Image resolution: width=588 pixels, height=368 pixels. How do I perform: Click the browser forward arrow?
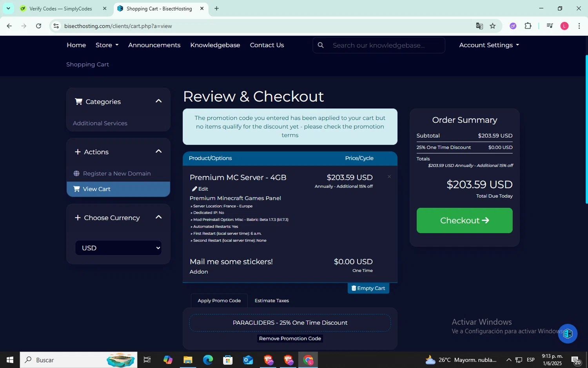pyautogui.click(x=24, y=26)
